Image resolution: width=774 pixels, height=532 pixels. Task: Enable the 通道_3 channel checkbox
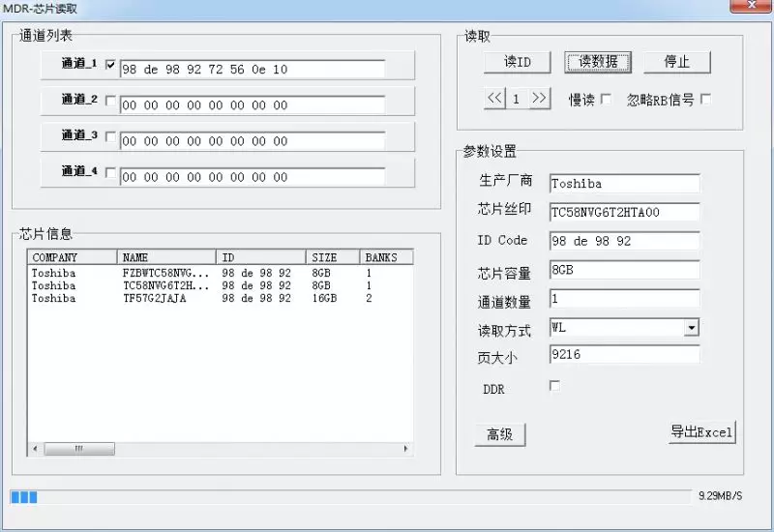[x=110, y=136]
